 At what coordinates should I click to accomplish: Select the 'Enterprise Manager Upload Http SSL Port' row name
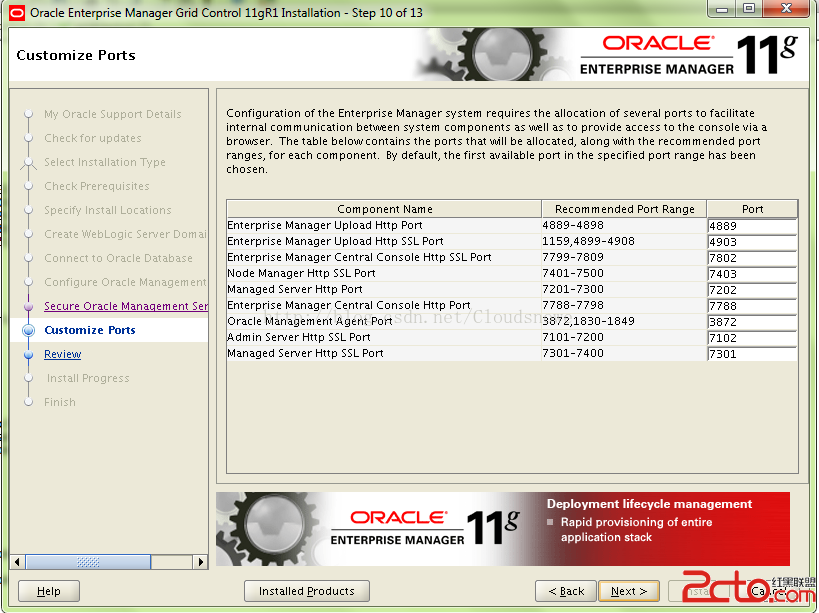click(335, 241)
